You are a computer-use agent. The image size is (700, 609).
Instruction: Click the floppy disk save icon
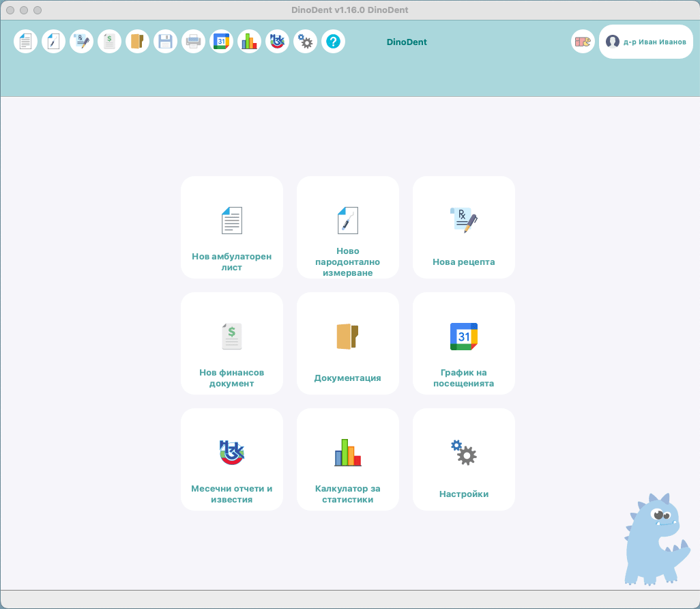(165, 42)
